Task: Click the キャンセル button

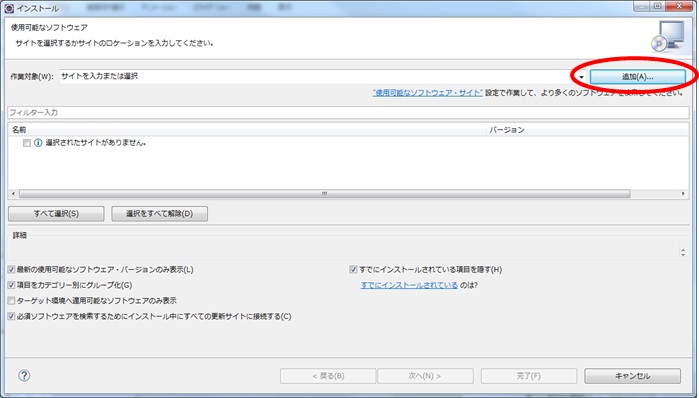Action: click(633, 376)
